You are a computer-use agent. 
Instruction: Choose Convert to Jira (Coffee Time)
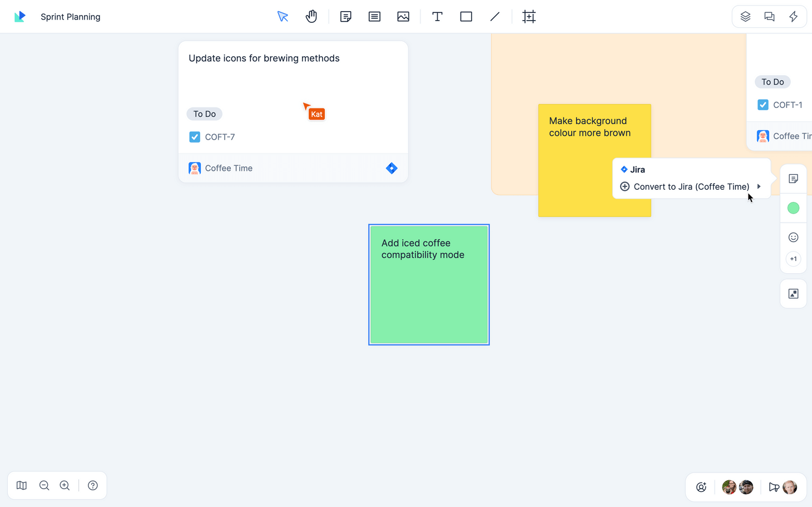coord(691,186)
